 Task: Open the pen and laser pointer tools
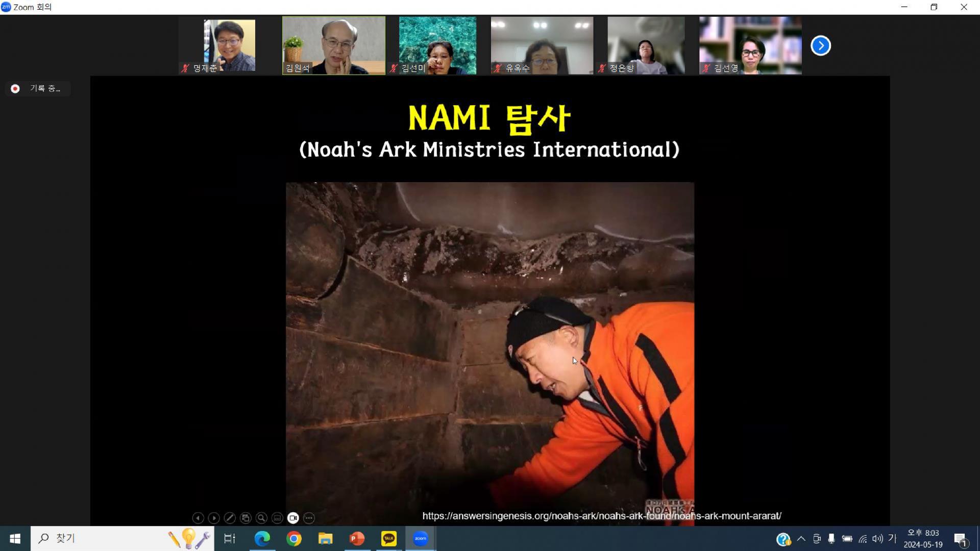230,518
